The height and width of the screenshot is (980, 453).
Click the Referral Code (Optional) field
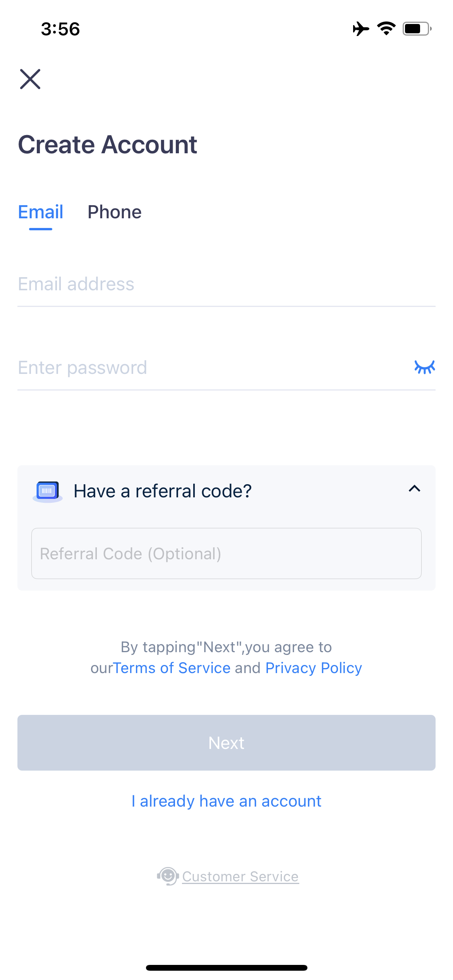coord(226,553)
